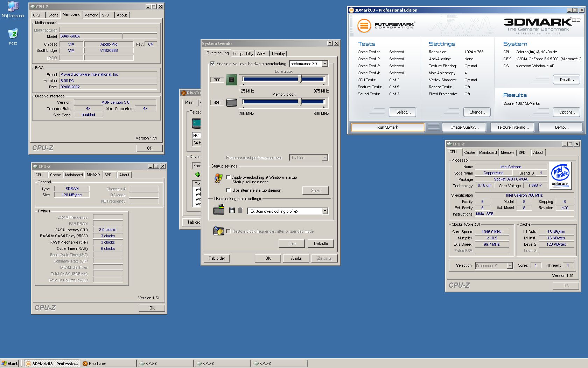Click OK in Memory CPU-Z window
This screenshot has width=588, height=368.
[x=152, y=308]
